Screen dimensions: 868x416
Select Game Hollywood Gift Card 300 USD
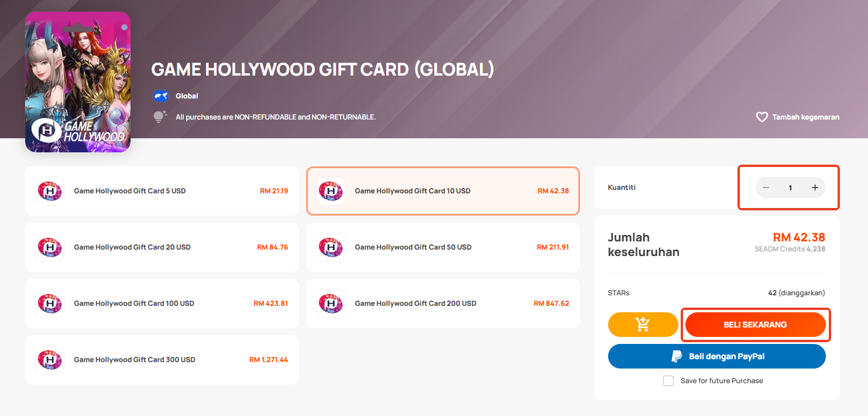(x=162, y=360)
